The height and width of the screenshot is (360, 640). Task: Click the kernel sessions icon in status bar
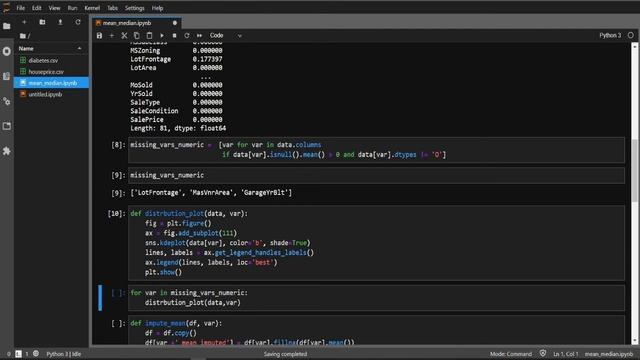point(36,353)
